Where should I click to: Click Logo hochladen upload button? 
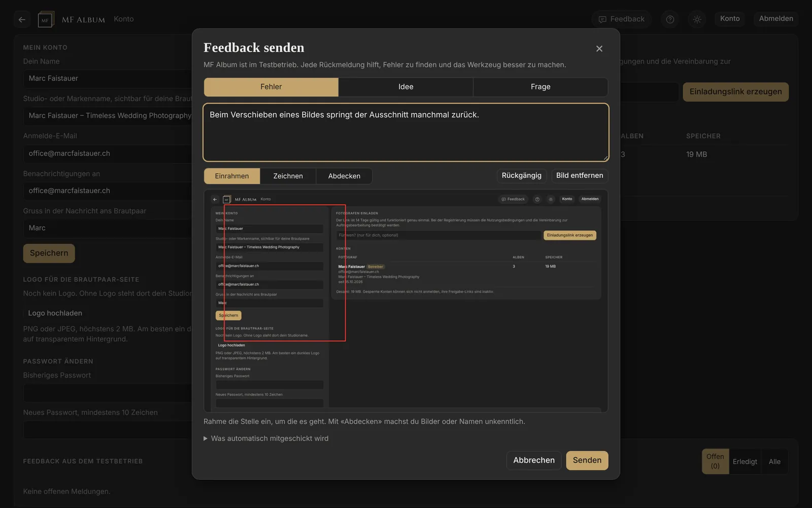tap(55, 313)
